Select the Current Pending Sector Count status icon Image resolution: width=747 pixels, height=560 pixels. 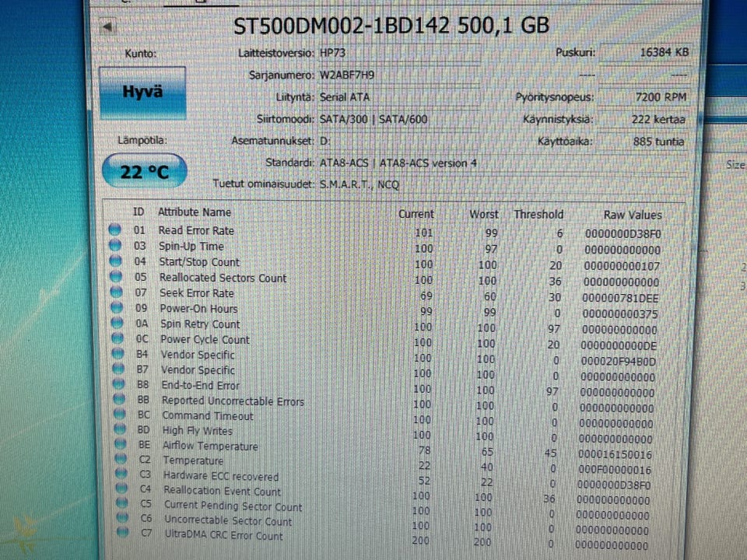(122, 503)
